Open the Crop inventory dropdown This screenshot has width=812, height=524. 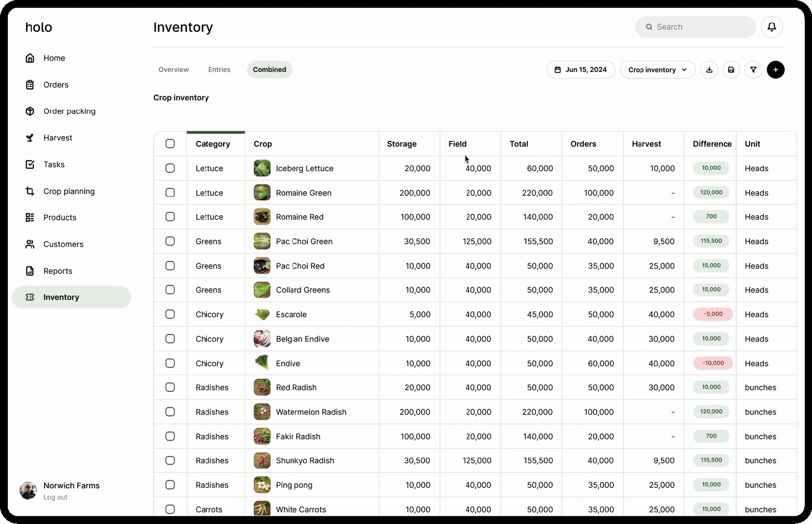(x=658, y=70)
